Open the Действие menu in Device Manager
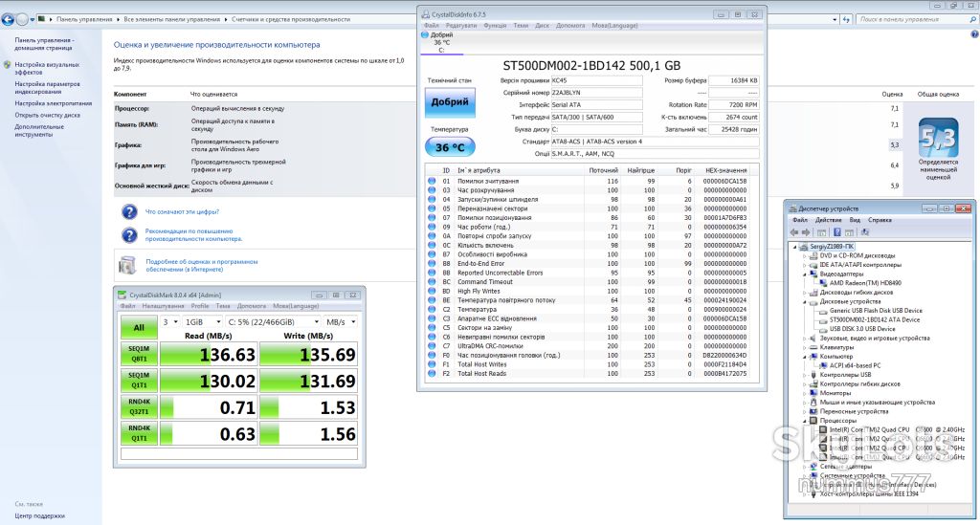Viewport: 980px width, 525px height. [x=828, y=220]
